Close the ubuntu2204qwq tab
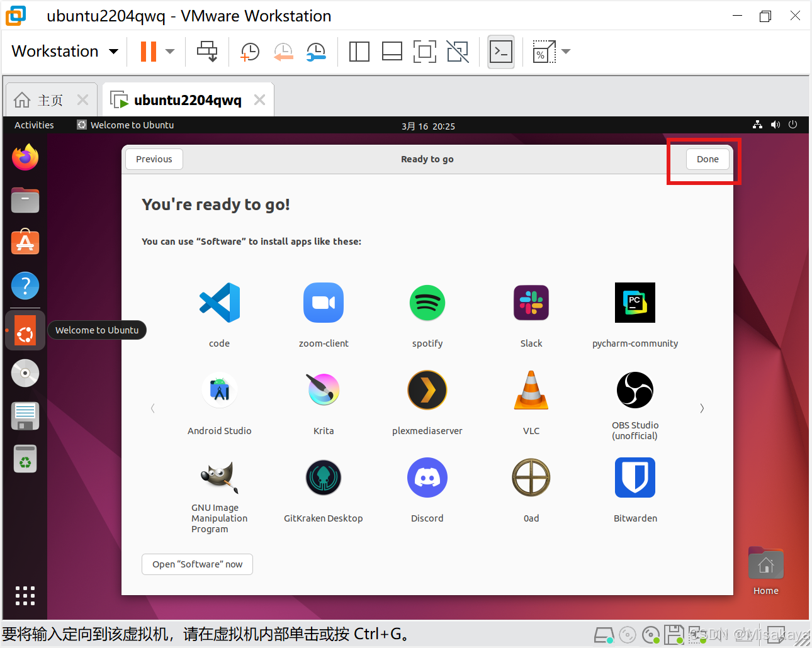Screen dimensions: 812x648 tap(259, 100)
